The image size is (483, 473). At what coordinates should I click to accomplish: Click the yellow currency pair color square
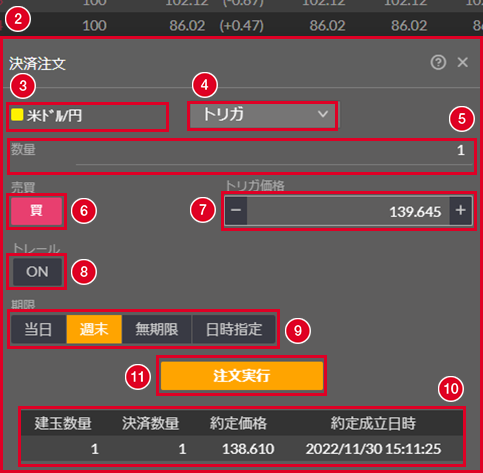17,115
